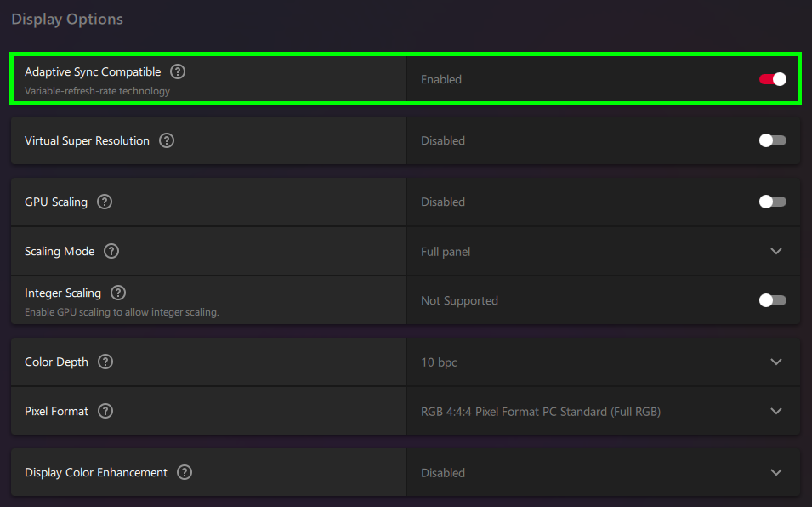Show Scaling Mode help tooltip icon
The width and height of the screenshot is (812, 507).
point(111,252)
